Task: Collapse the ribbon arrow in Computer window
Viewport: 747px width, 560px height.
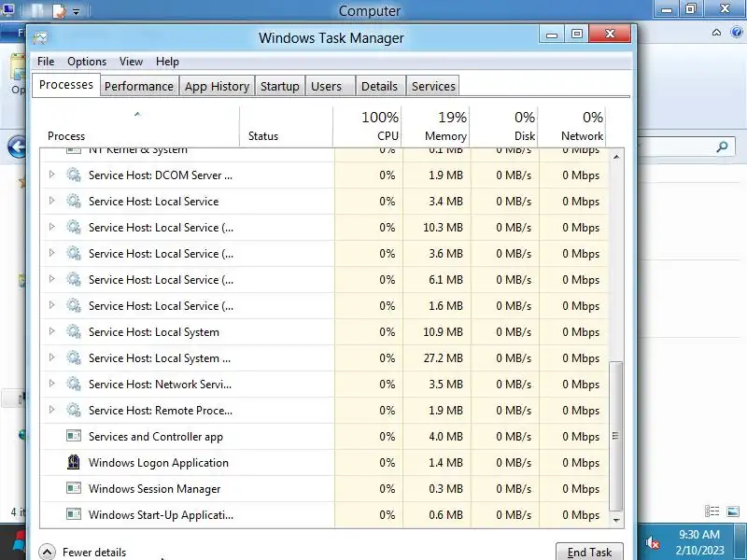Action: 716,33
